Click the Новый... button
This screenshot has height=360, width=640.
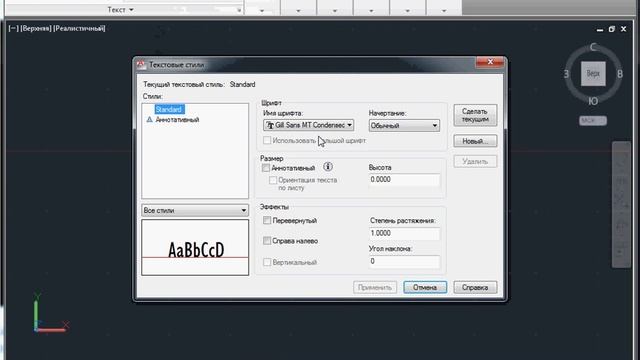click(475, 141)
